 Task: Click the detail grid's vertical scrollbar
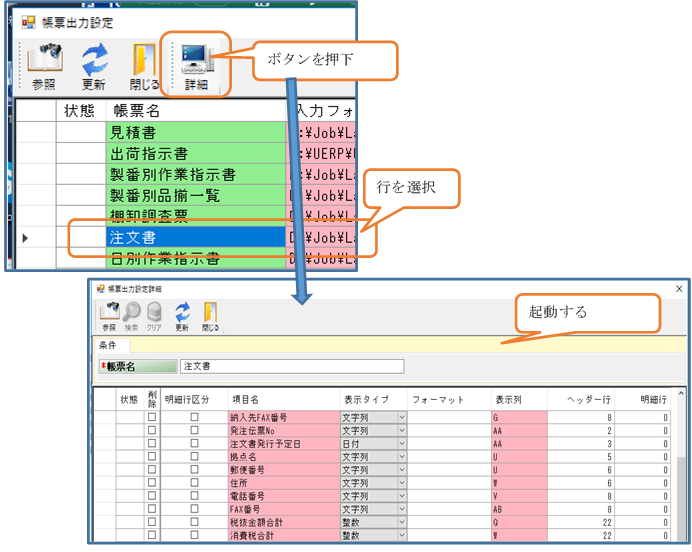point(681,470)
